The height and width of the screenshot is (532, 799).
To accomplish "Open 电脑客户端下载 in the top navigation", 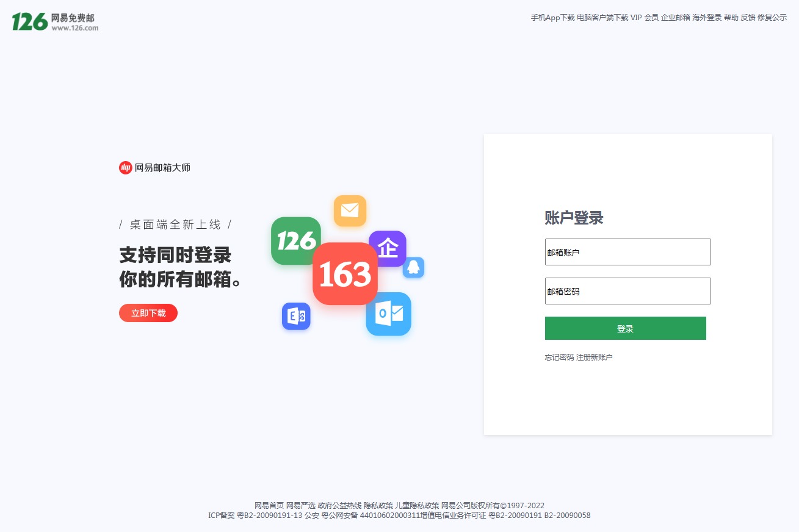I will point(602,18).
